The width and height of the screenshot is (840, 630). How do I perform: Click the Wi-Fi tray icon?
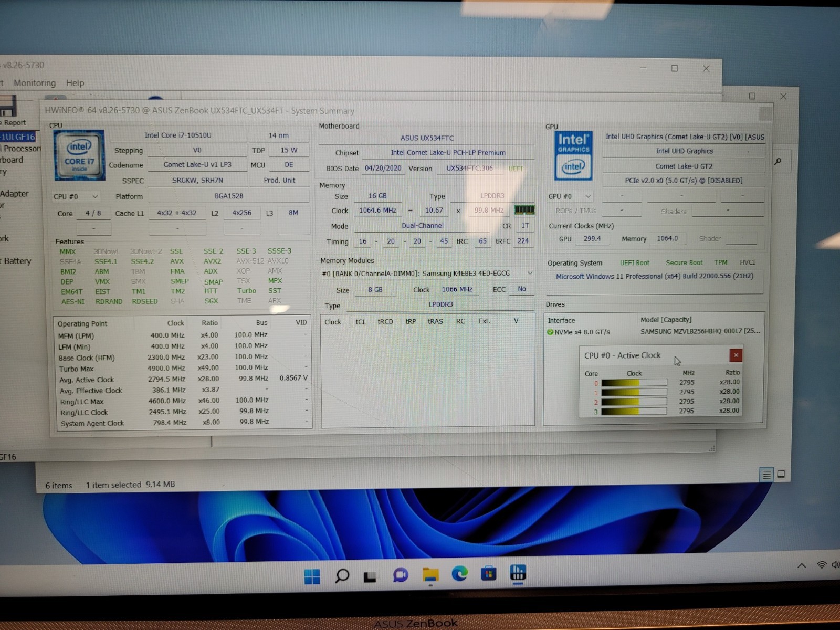[x=821, y=565]
